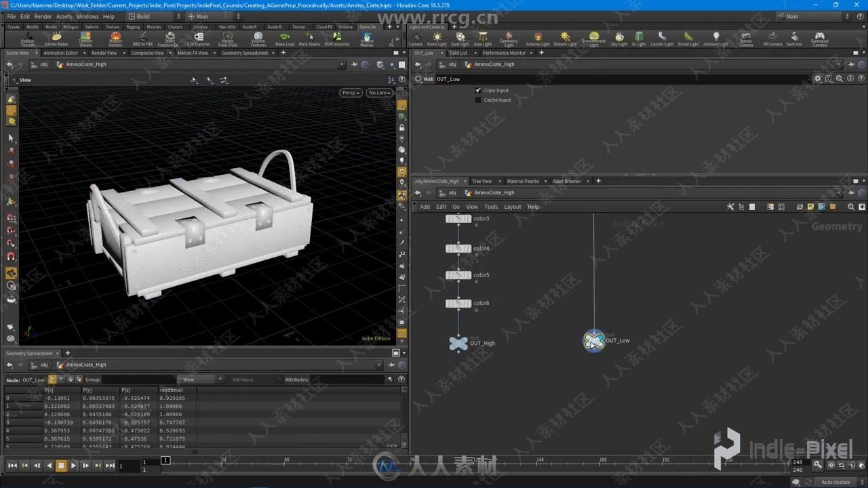Add an Environment Light
This screenshot has width=868, height=488.
593,39
